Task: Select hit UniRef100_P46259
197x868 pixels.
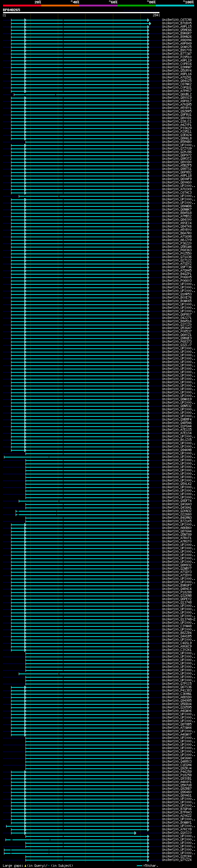Action: point(177,772)
